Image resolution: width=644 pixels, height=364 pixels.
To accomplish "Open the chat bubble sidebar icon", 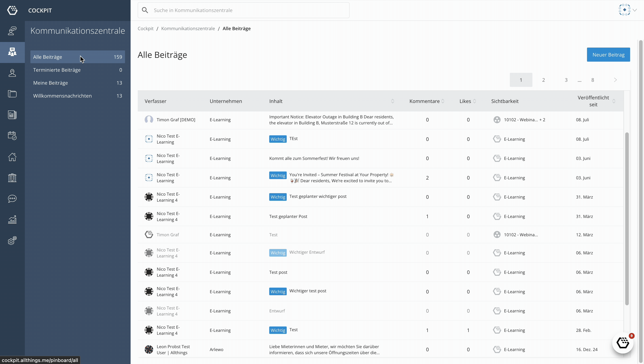I will coord(12,199).
